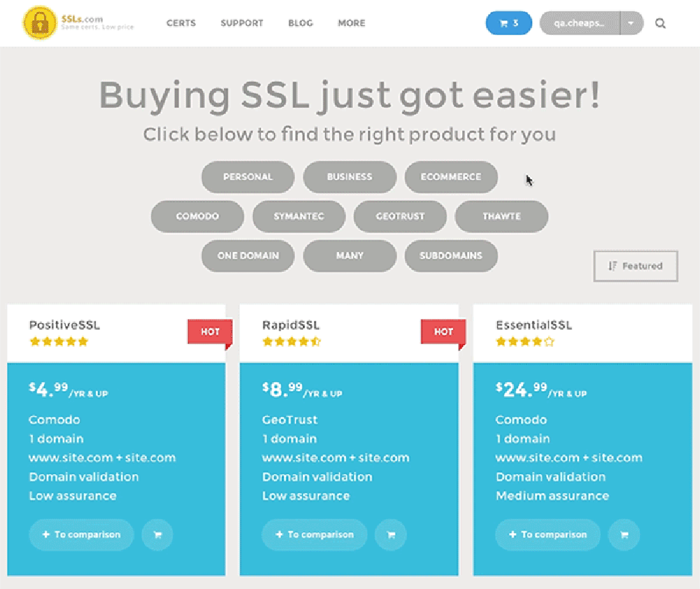Screen dimensions: 700x589
Task: Click Comodo text in PositiveSSL card
Action: tap(55, 420)
